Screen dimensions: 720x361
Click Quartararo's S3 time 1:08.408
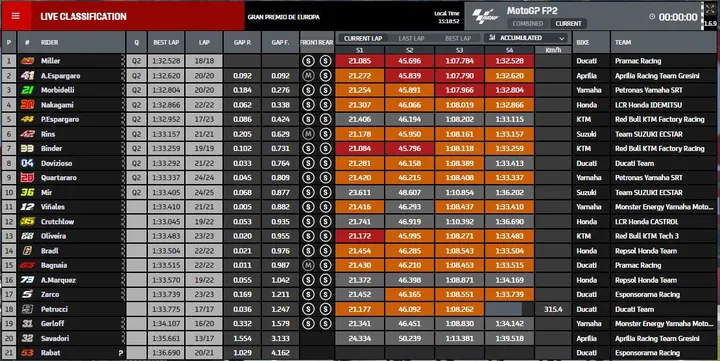click(x=460, y=178)
